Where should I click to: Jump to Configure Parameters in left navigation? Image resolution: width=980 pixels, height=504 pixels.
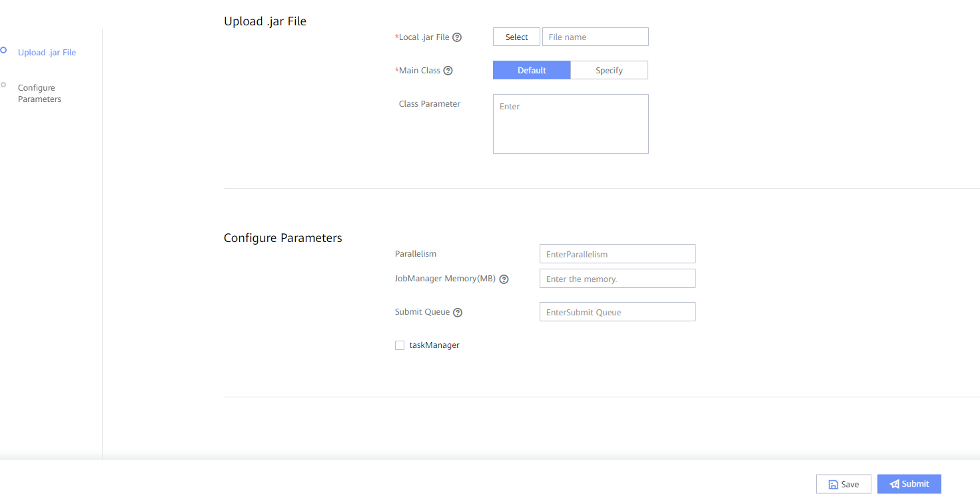tap(39, 93)
